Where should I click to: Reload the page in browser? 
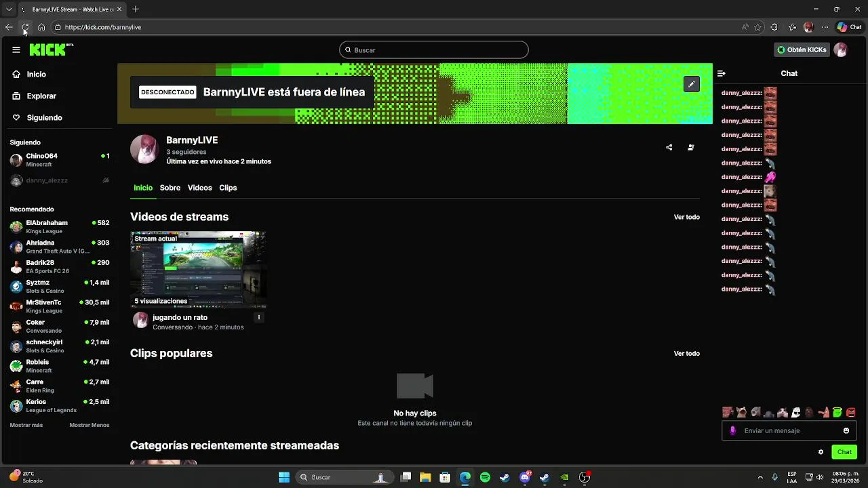(x=25, y=27)
